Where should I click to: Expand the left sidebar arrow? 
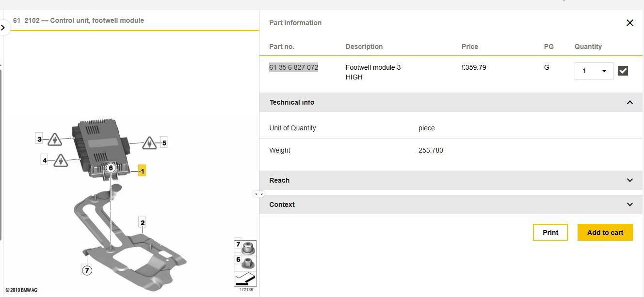pos(3,28)
